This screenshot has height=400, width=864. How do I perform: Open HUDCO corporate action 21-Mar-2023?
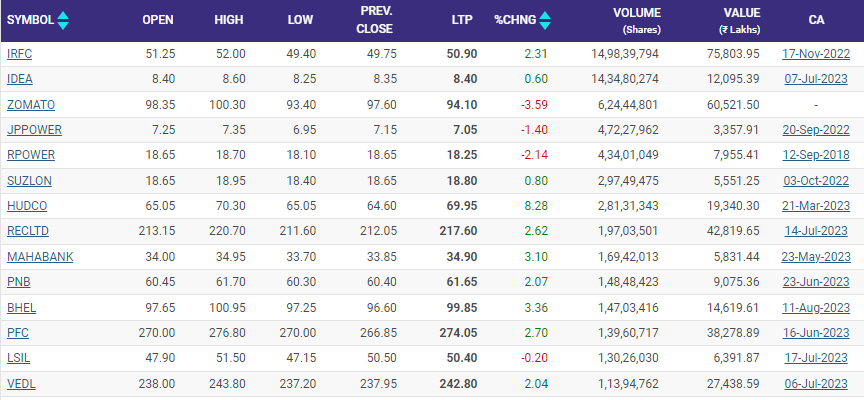tap(816, 206)
